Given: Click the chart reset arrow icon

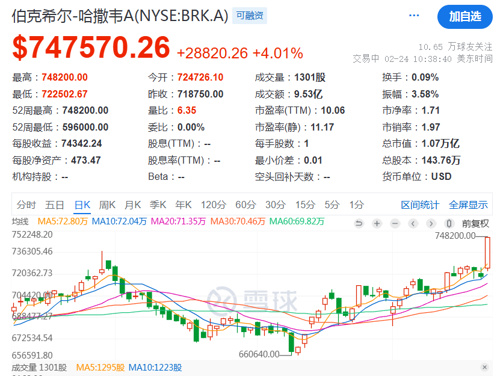Looking at the screenshot, I should pos(359,223).
